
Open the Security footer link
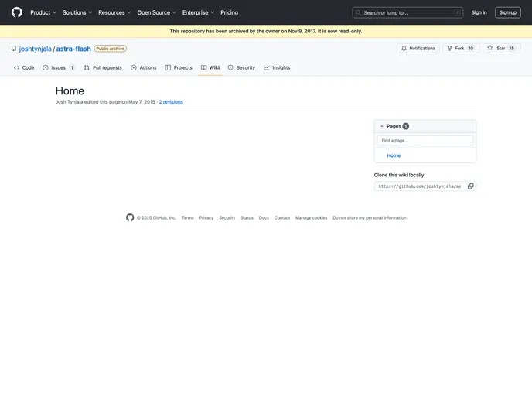(227, 218)
